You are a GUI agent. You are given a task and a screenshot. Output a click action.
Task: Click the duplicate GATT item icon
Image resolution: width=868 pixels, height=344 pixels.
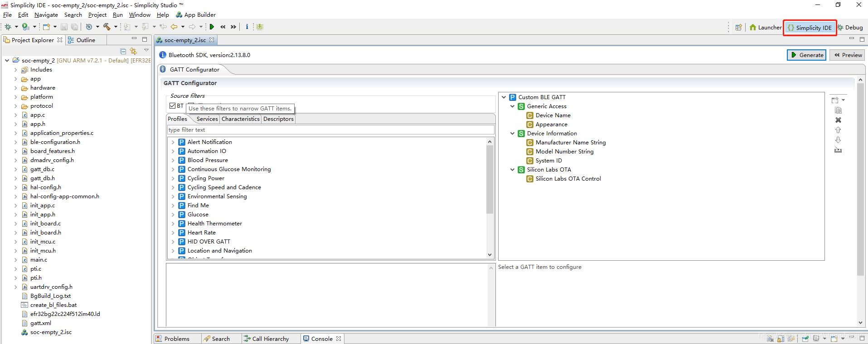(838, 110)
